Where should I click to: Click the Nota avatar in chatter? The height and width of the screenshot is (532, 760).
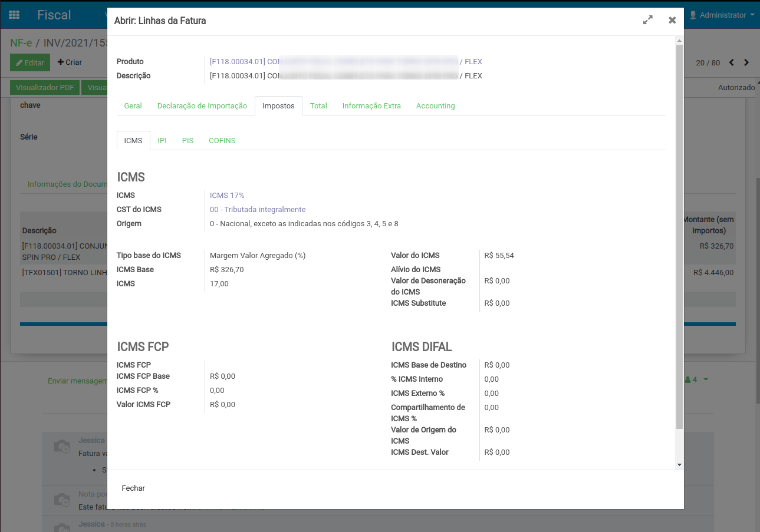click(x=62, y=500)
